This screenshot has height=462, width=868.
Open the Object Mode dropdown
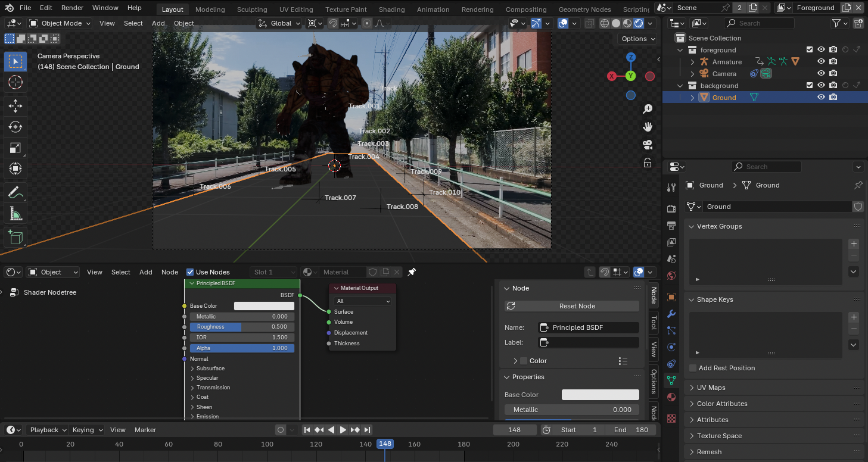pos(60,23)
